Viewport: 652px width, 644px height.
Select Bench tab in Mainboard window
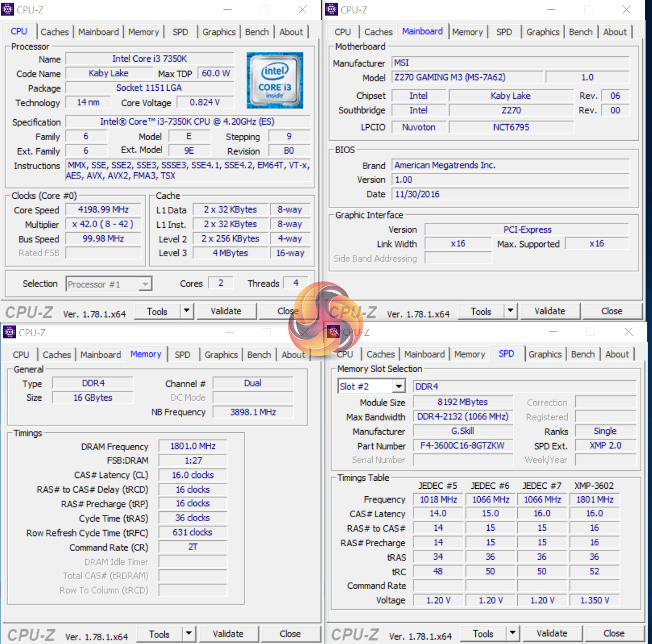(581, 32)
